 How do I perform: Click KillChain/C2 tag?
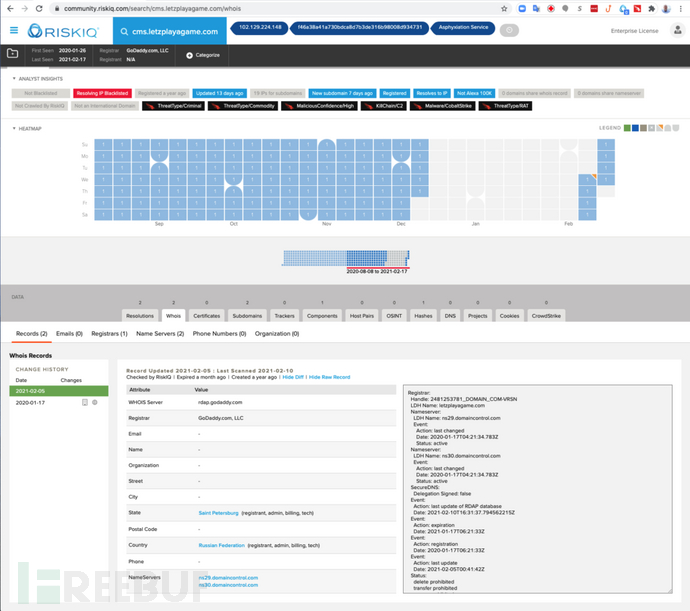[x=383, y=106]
